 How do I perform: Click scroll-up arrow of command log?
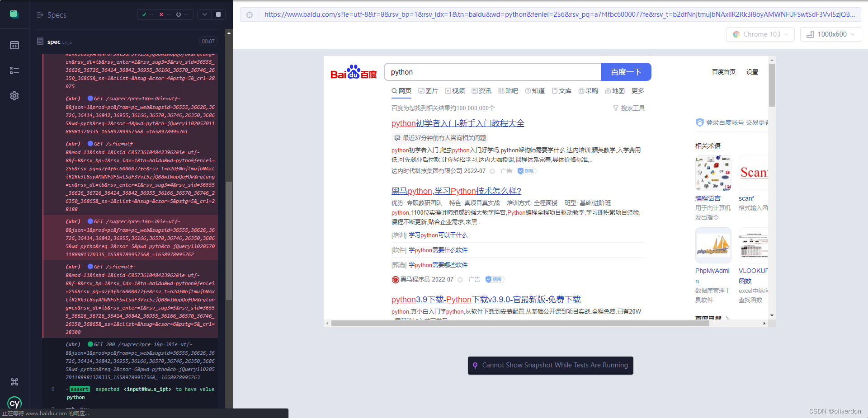click(229, 33)
